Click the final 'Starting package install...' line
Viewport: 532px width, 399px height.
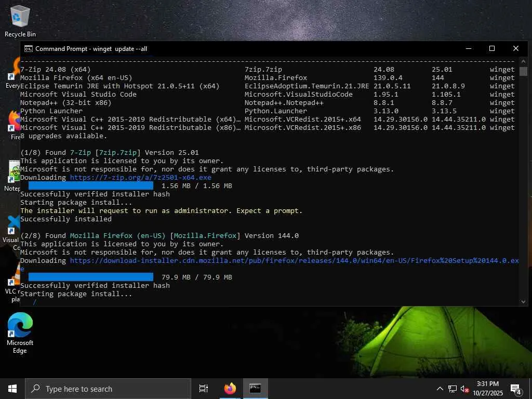(76, 294)
